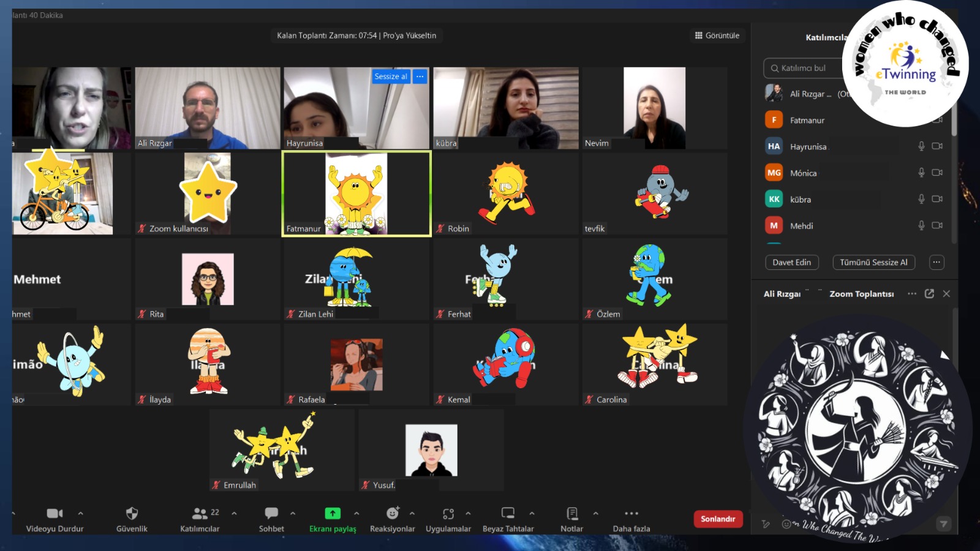Click Hayrunisa's HA avatar in participants list
Screen dimensions: 980x551
tap(774, 146)
